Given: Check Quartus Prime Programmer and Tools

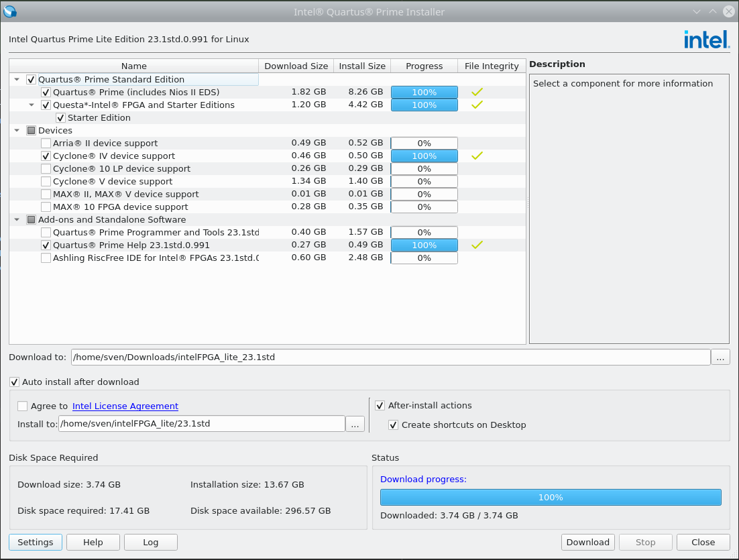Looking at the screenshot, I should click(x=46, y=233).
